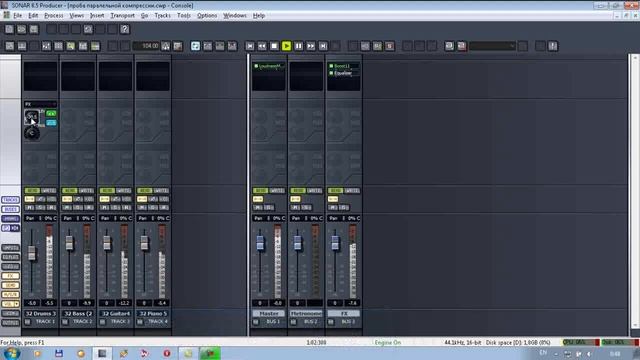640x360 pixels.
Task: Open help with the question mark icon
Action: pos(124,29)
